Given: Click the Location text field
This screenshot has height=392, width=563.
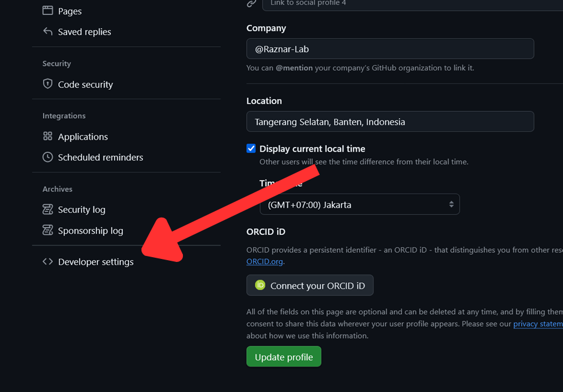Looking at the screenshot, I should point(390,122).
